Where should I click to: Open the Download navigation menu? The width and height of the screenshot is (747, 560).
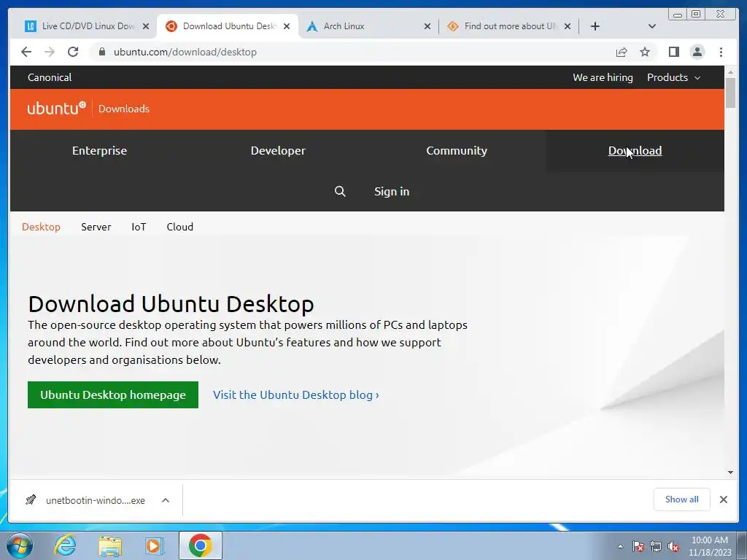(x=635, y=150)
